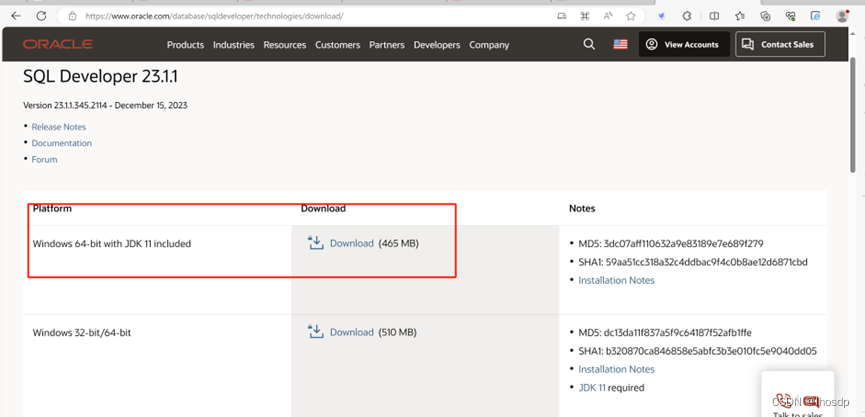Open the Documentation link
Image resolution: width=865 pixels, height=417 pixels.
coord(62,143)
